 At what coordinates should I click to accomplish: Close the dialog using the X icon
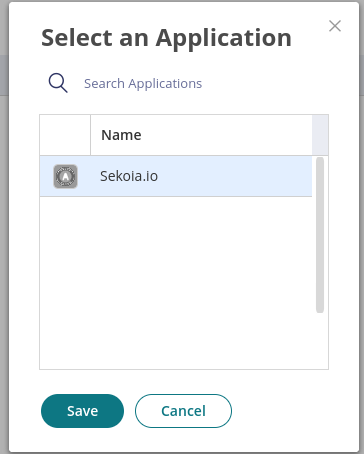[335, 26]
